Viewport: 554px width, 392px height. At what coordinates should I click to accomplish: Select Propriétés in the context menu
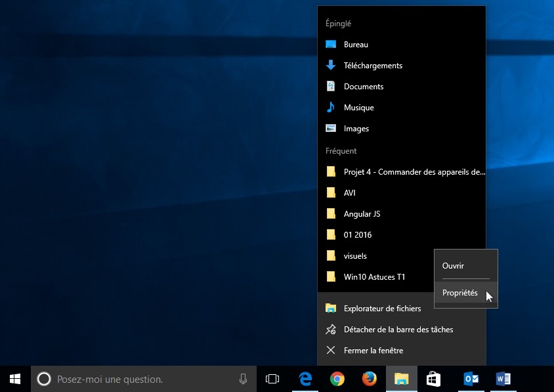tap(460, 293)
